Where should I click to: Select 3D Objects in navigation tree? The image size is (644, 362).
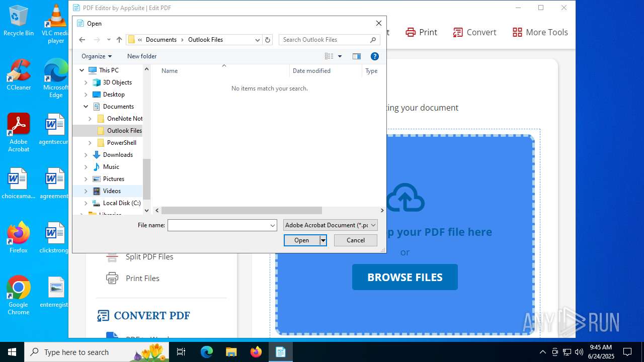point(117,82)
